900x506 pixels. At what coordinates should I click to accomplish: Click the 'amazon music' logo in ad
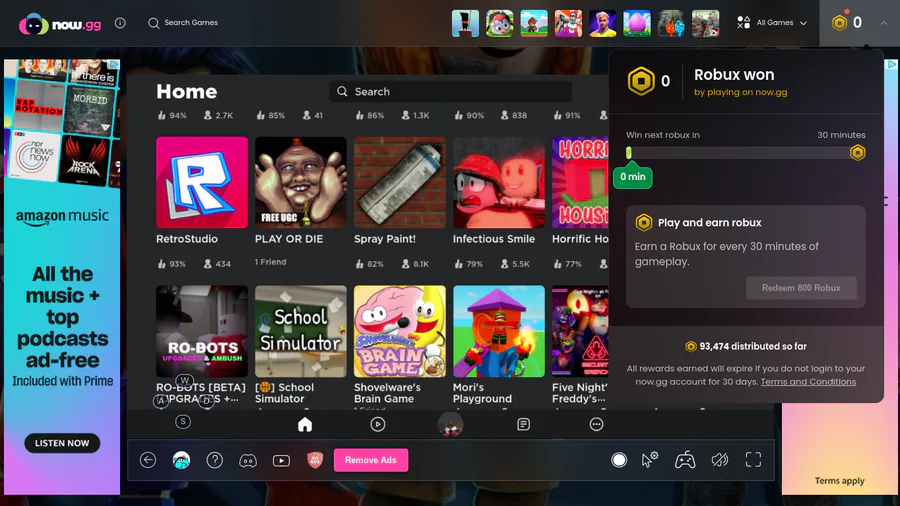click(x=62, y=217)
